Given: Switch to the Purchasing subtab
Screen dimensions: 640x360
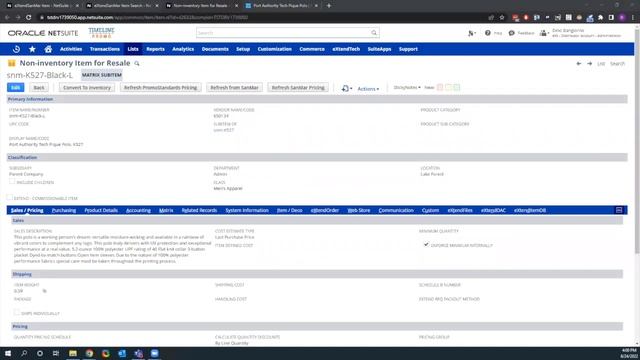Looking at the screenshot, I should click(x=64, y=210).
